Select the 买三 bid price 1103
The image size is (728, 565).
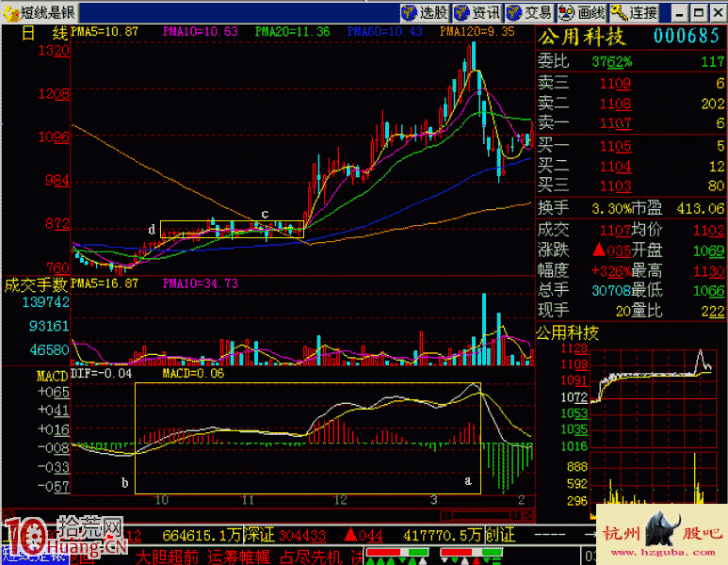pyautogui.click(x=615, y=186)
